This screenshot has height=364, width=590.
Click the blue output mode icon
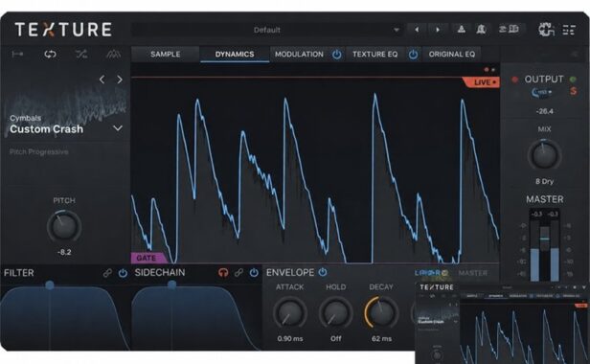click(x=542, y=92)
